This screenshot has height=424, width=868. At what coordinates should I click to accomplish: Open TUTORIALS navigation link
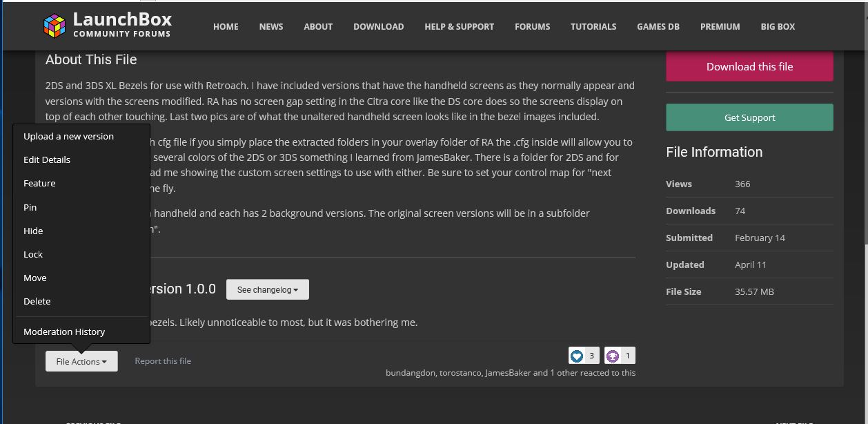[593, 26]
